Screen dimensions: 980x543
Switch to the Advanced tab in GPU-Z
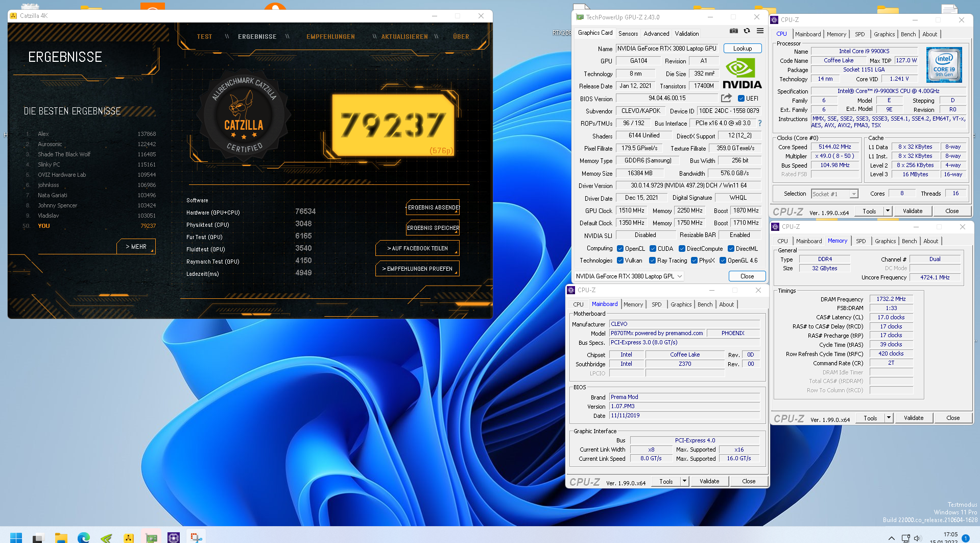pyautogui.click(x=656, y=34)
